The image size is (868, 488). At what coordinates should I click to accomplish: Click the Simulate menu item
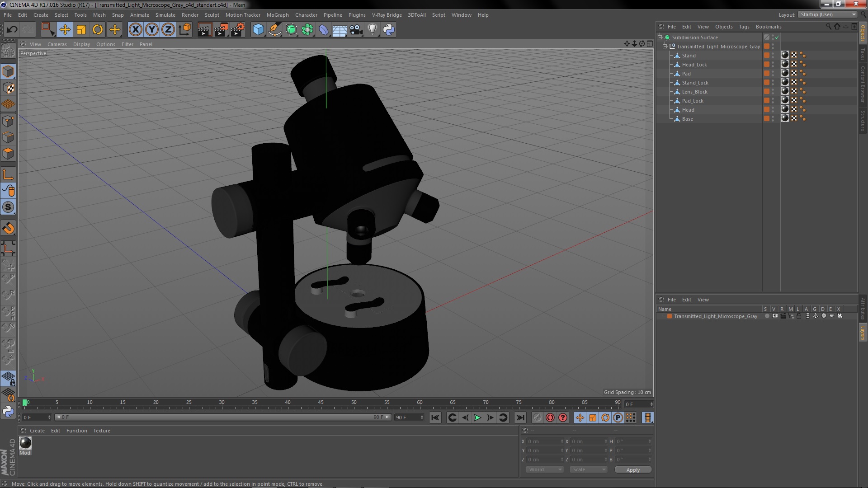165,14
